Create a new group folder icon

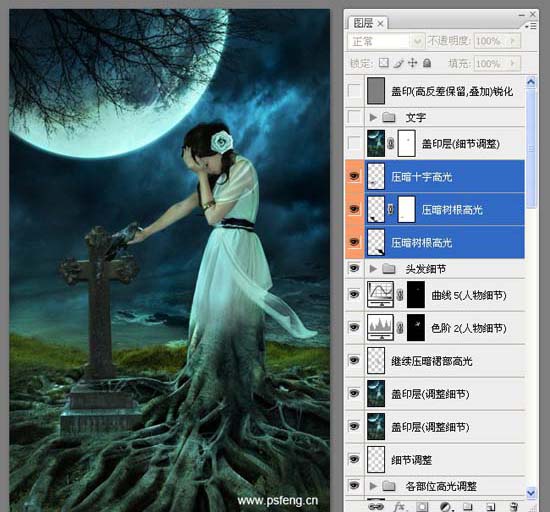point(468,507)
